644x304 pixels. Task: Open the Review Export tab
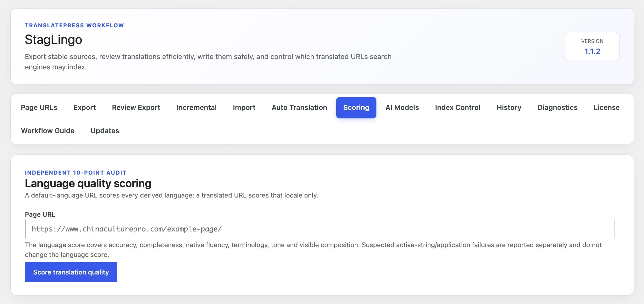coord(136,107)
